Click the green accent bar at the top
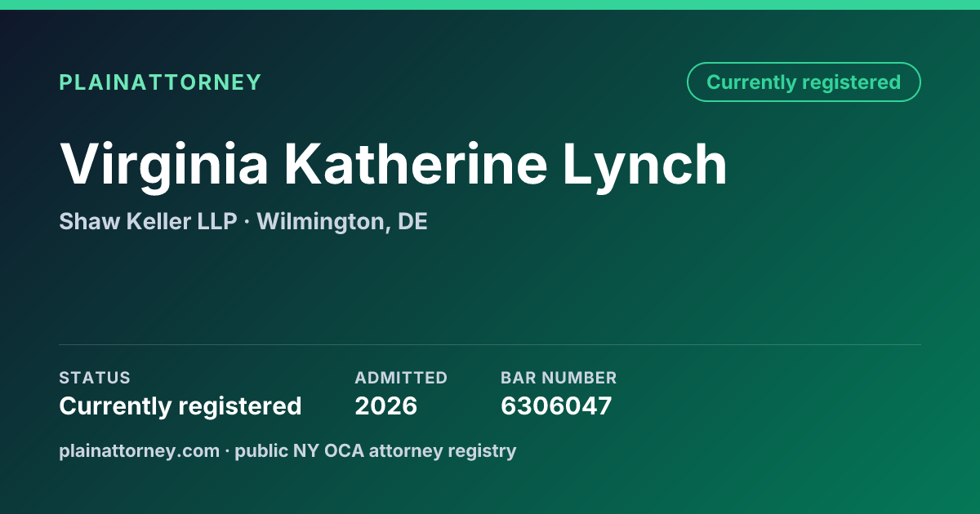Viewport: 980px width, 514px height. point(490,5)
